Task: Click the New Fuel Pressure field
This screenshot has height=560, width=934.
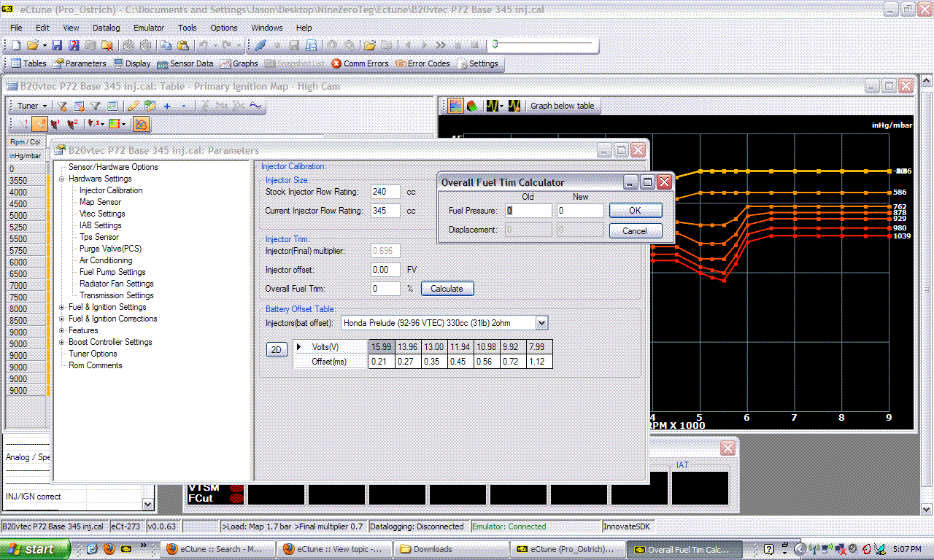Action: point(581,211)
